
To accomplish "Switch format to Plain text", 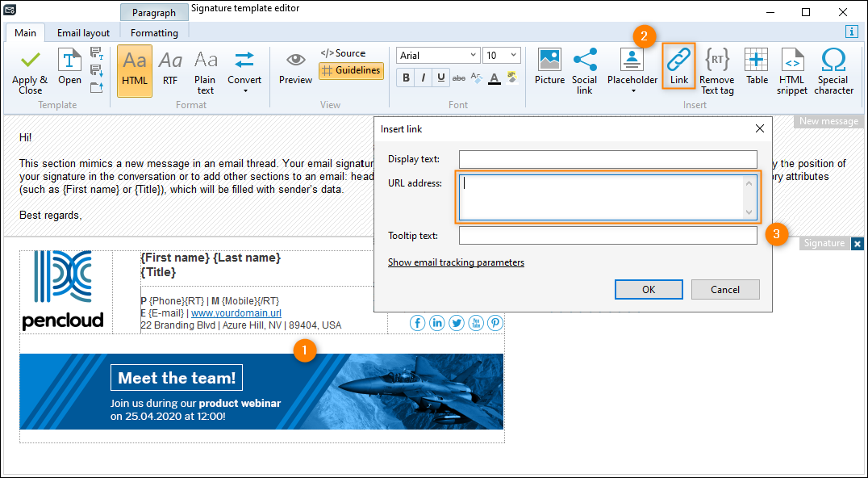I will pos(206,72).
